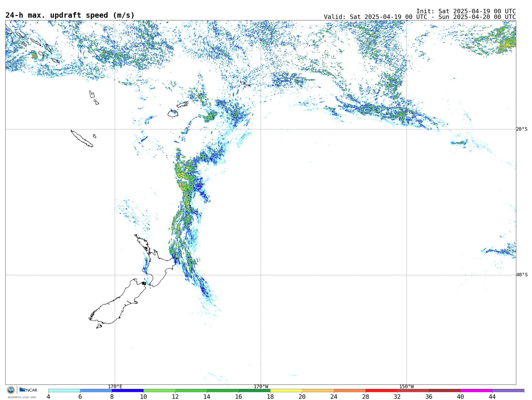
Task: Click the Valid time range text
Action: [x=420, y=17]
